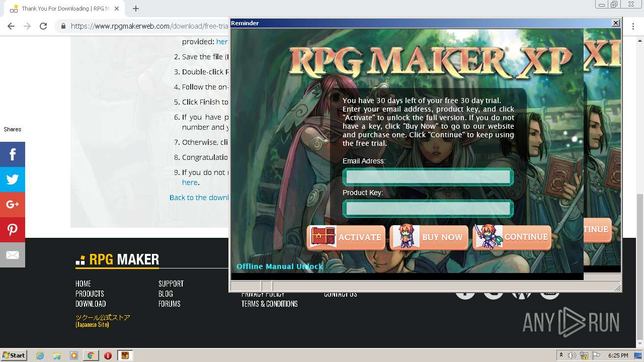Open the Terms & Conditions footer link
This screenshot has width=644, height=362.
point(269,304)
